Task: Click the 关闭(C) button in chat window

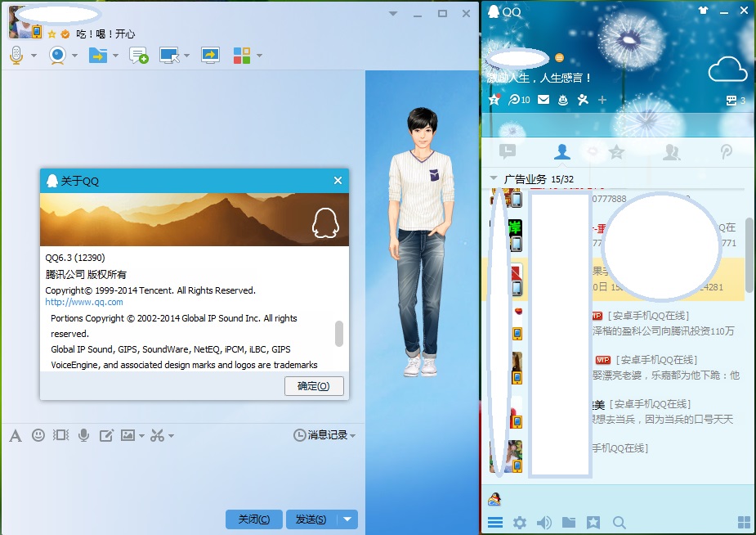Action: point(253,519)
